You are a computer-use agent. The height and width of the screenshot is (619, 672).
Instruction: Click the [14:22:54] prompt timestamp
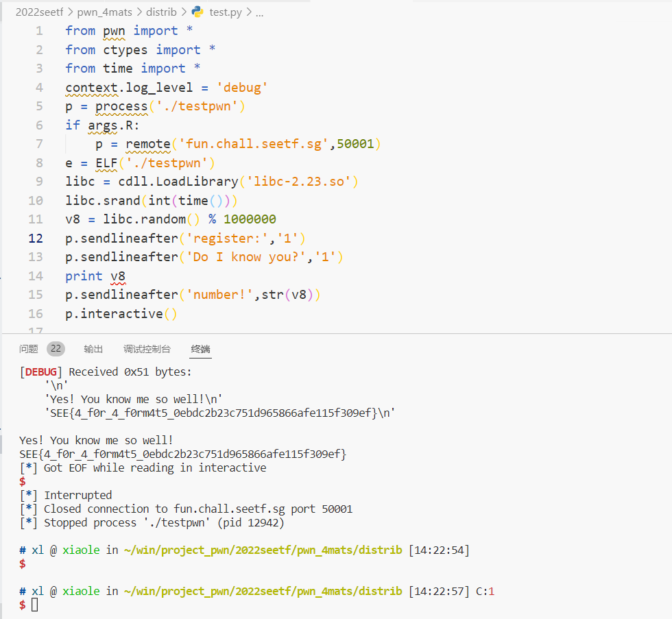click(x=440, y=550)
